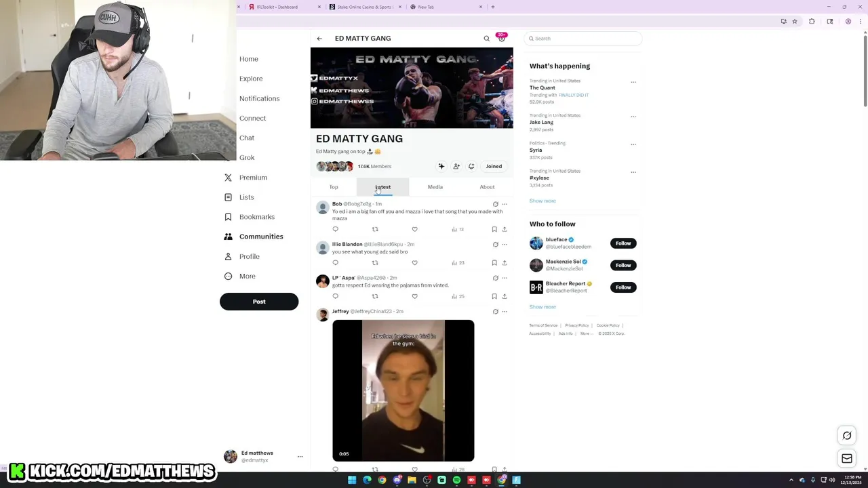Like Illie Blanden's post
Viewport: 868px width, 488px height.
[x=415, y=263]
